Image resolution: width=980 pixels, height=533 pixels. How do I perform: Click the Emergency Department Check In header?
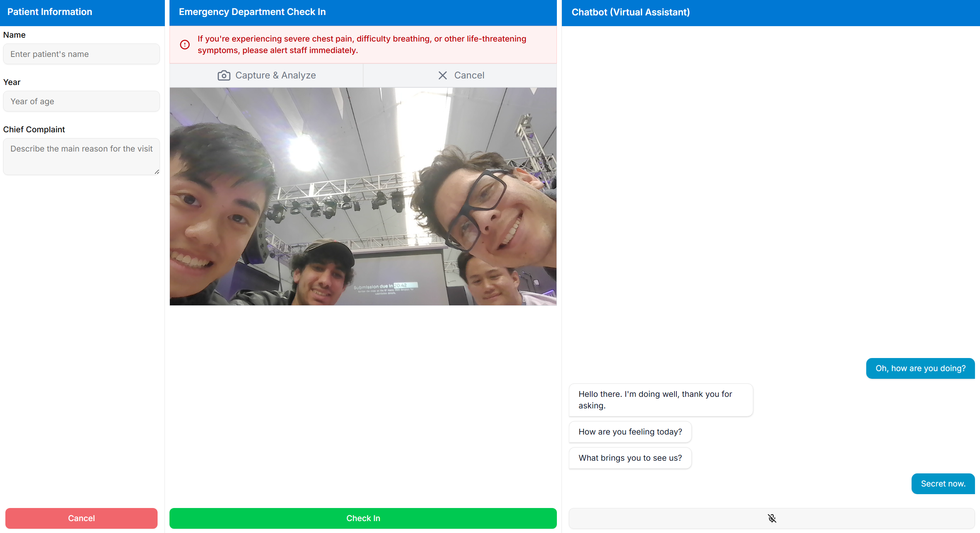coord(252,12)
